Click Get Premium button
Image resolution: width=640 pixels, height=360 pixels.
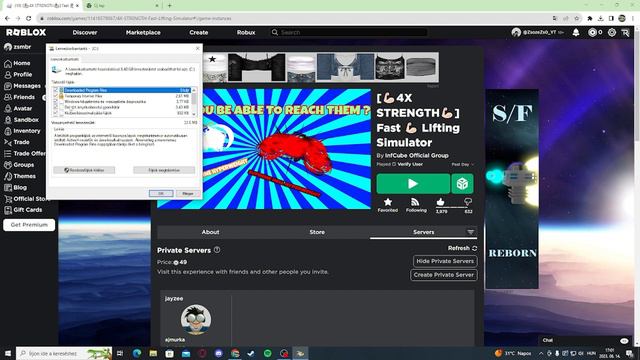[x=29, y=225]
